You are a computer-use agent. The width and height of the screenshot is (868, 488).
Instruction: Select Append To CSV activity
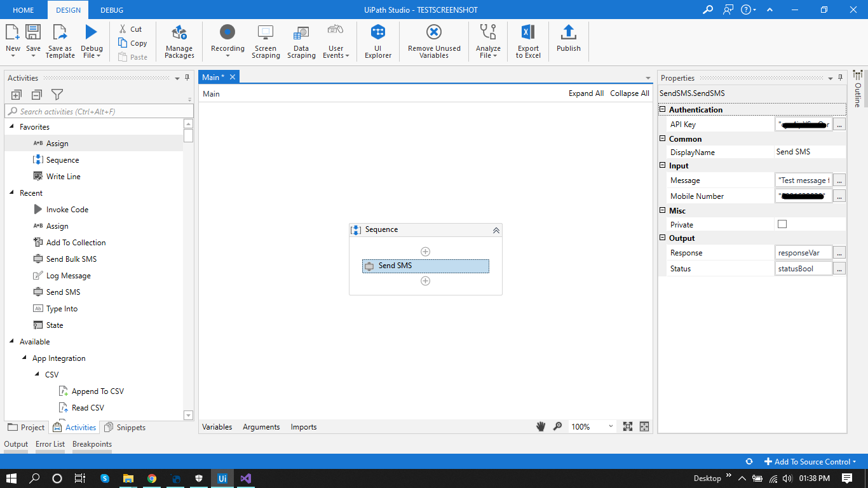point(91,391)
